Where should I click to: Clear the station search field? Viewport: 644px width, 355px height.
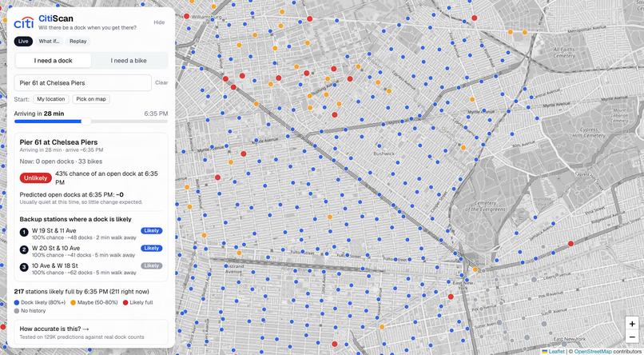coord(161,82)
